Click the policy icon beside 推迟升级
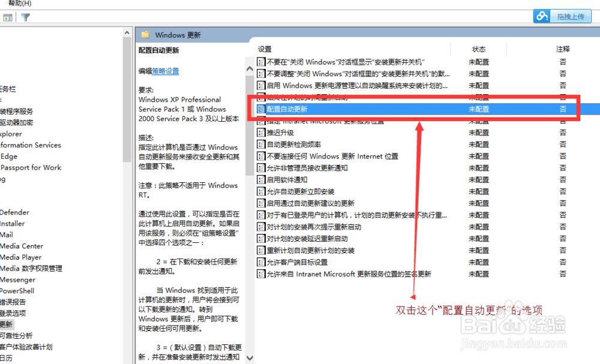 point(261,132)
